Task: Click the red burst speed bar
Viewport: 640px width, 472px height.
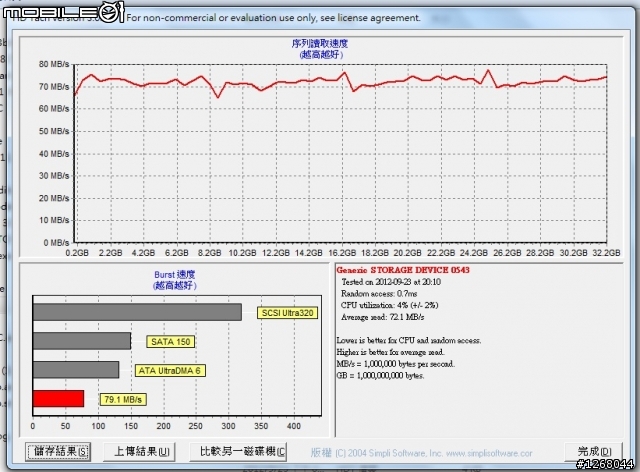Action: point(58,399)
